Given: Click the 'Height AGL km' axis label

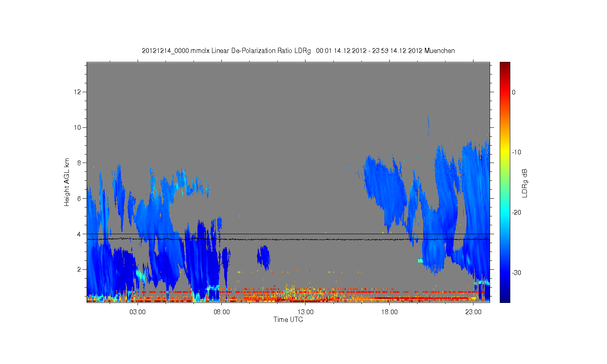Looking at the screenshot, I should [67, 182].
